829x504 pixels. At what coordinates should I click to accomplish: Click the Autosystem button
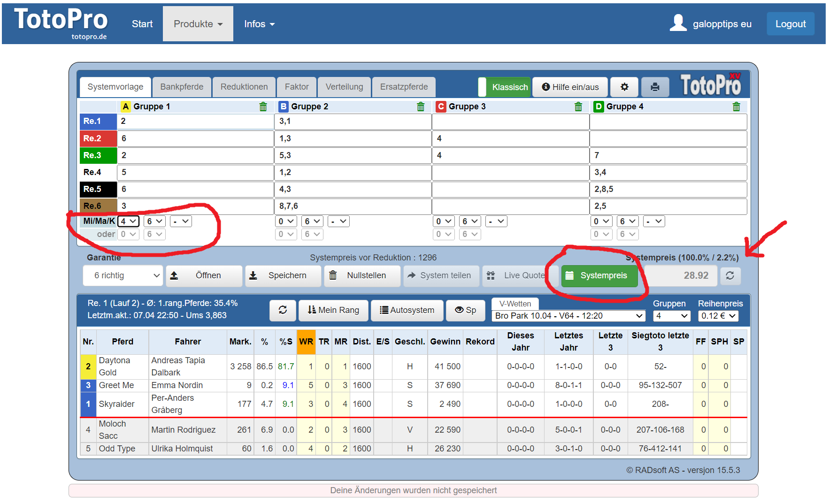coord(407,310)
